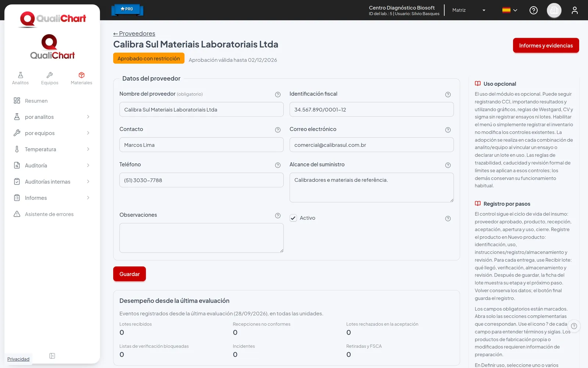Open the Matriz unit dropdown
This screenshot has height=368, width=588.
tap(469, 10)
